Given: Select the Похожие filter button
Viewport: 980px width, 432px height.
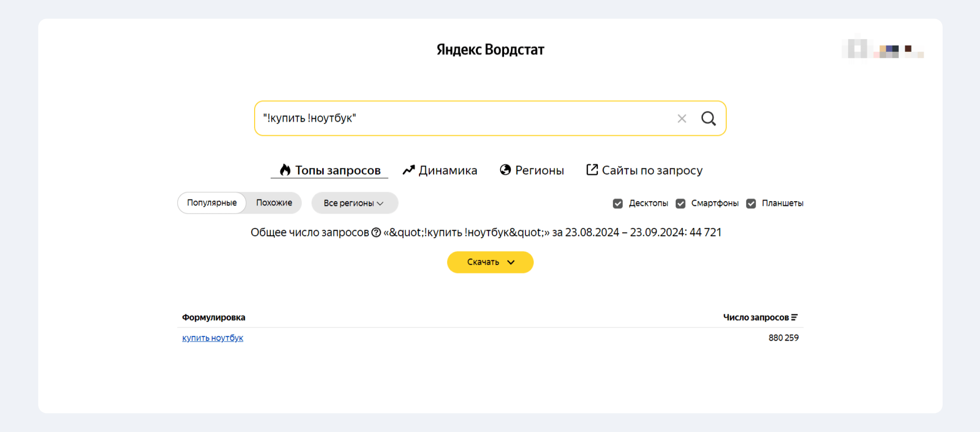Looking at the screenshot, I should (x=274, y=203).
